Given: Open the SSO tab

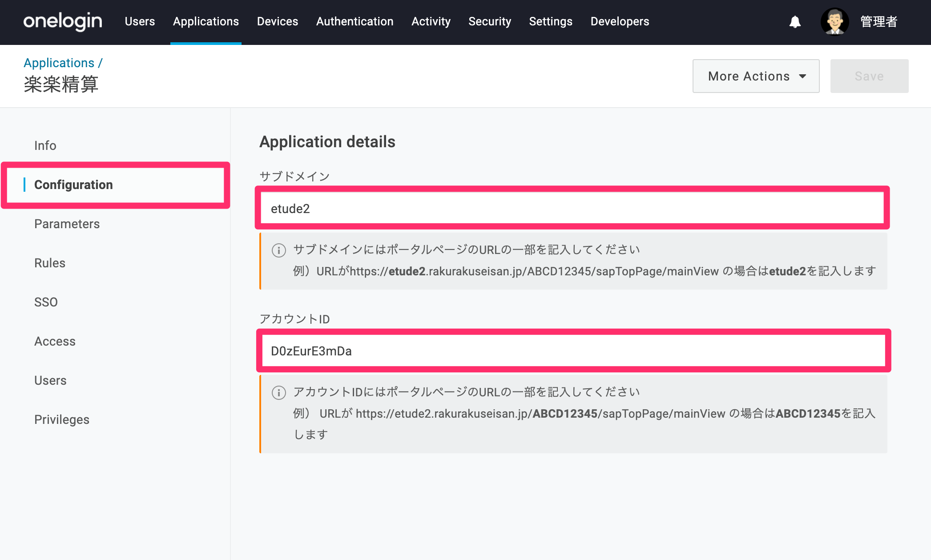Looking at the screenshot, I should pos(46,302).
